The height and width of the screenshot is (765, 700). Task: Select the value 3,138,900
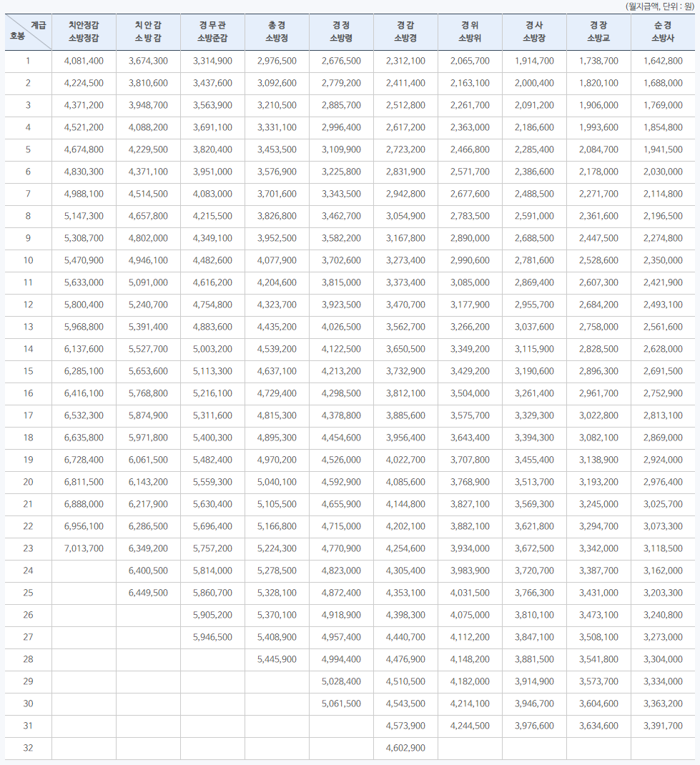(599, 460)
